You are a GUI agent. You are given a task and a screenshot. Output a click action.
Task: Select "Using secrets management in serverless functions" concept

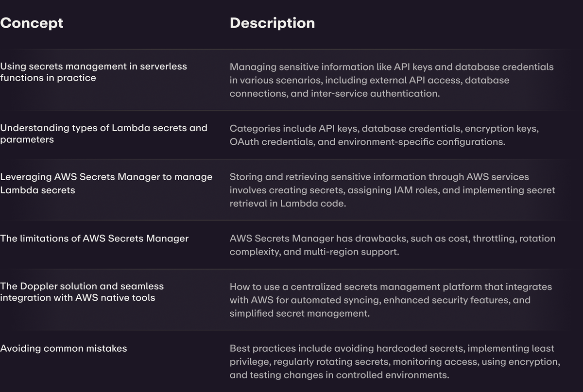point(93,72)
